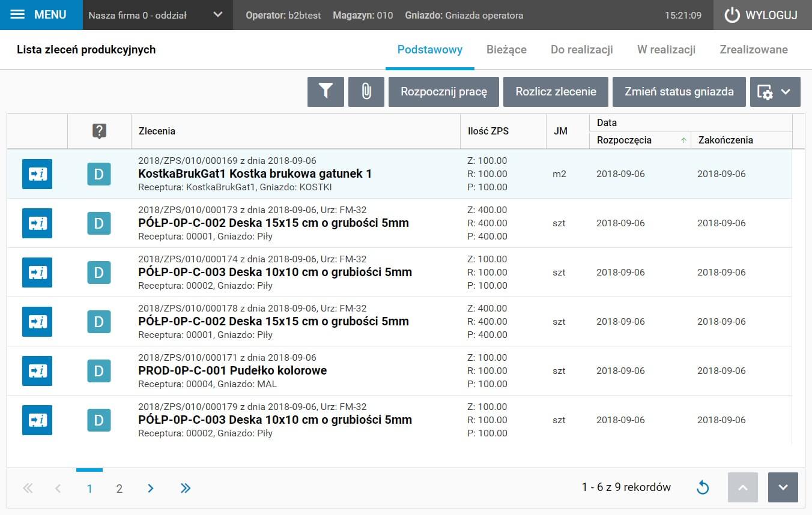Image resolution: width=812 pixels, height=515 pixels.
Task: Open details icon for order 000169 KostkaBrukGat1
Action: point(37,174)
